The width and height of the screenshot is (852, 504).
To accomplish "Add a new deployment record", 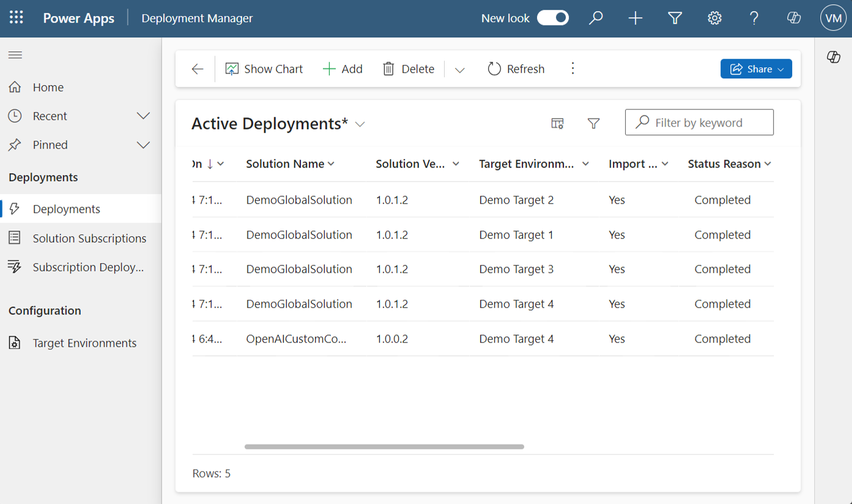I will (343, 69).
